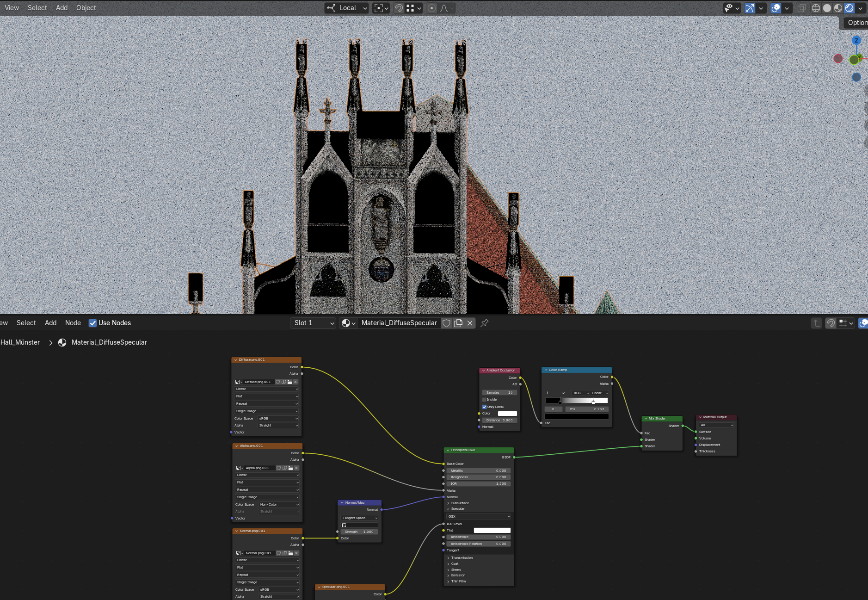Add a color stop in Color Ramp
868x600 pixels.
click(547, 393)
